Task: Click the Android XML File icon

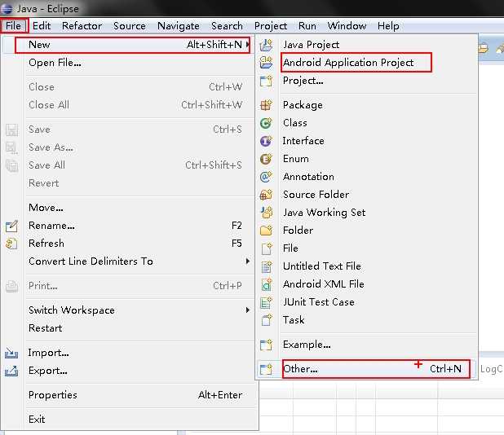Action: pos(266,284)
